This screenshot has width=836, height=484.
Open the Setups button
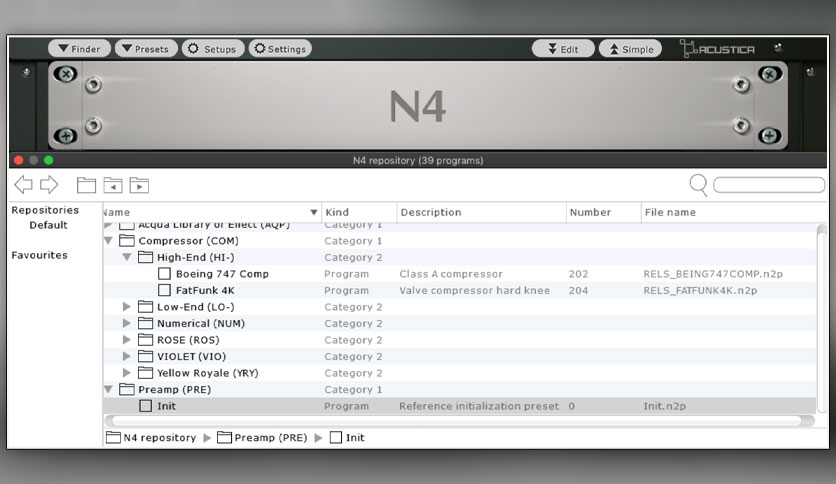tap(213, 49)
